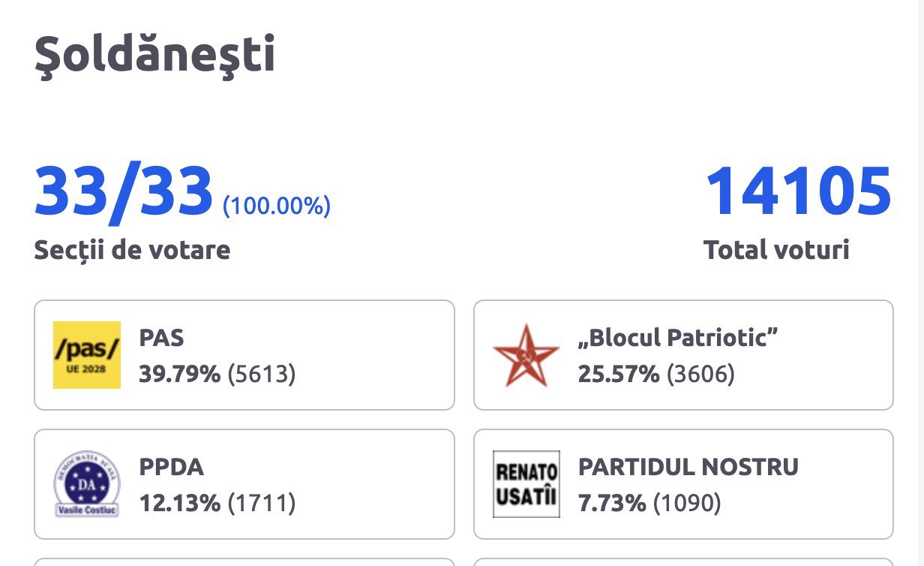Click the 25.57% Blocul Patriotic result

pos(618,374)
